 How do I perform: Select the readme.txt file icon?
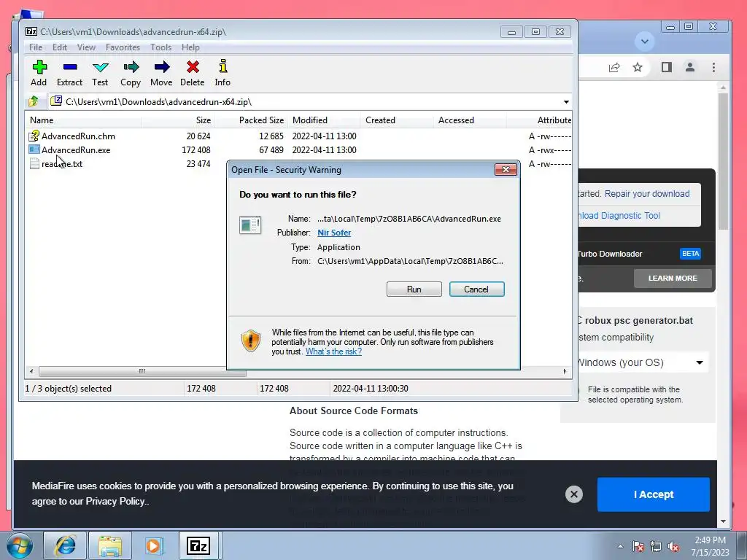(34, 164)
